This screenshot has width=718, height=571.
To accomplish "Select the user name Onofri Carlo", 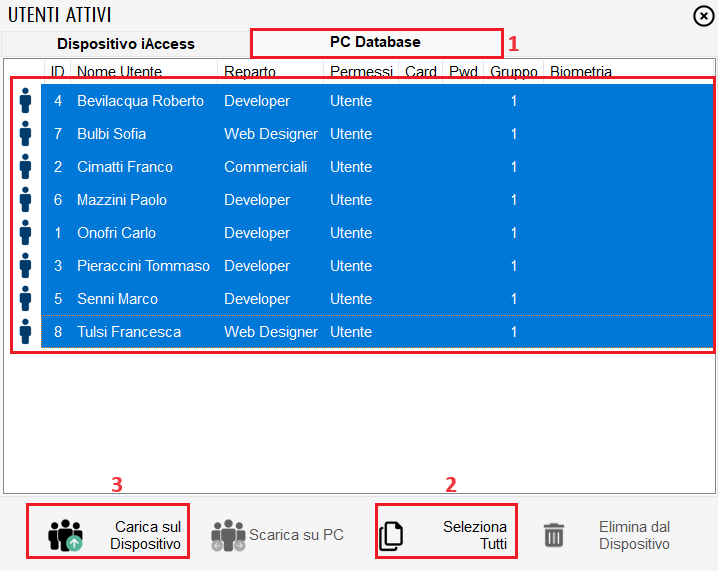I will [x=116, y=233].
